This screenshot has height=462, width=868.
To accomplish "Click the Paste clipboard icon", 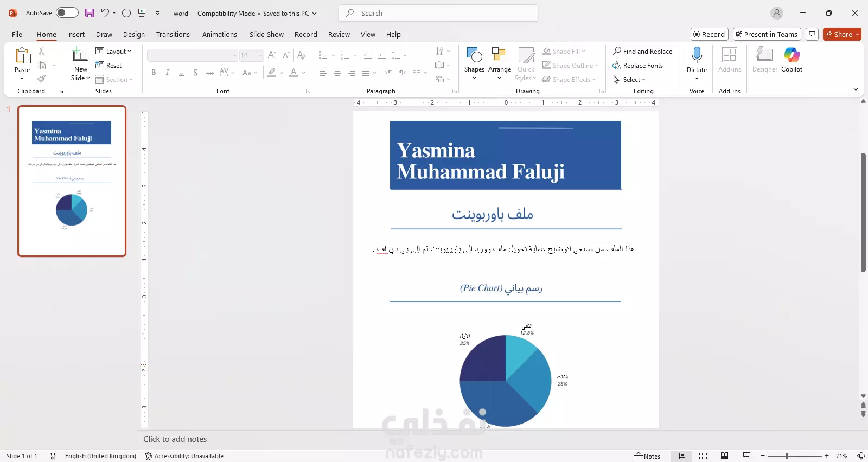I will tap(22, 56).
